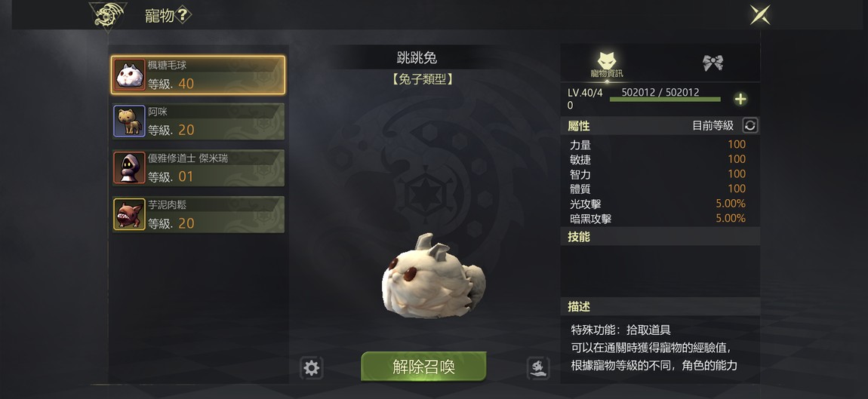
Task: Open pet help question mark icon
Action: coord(183,15)
